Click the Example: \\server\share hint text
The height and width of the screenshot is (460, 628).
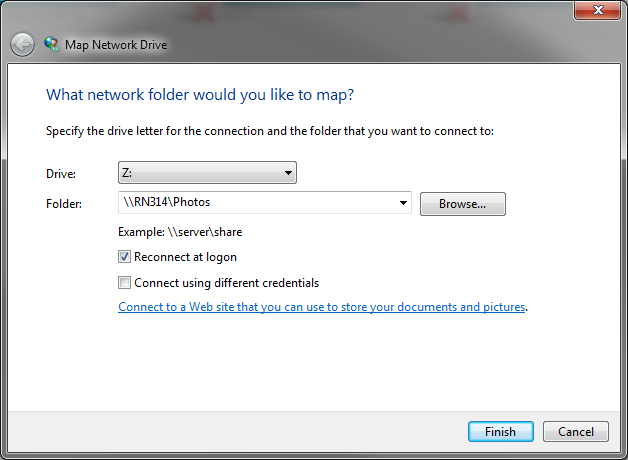[x=180, y=232]
